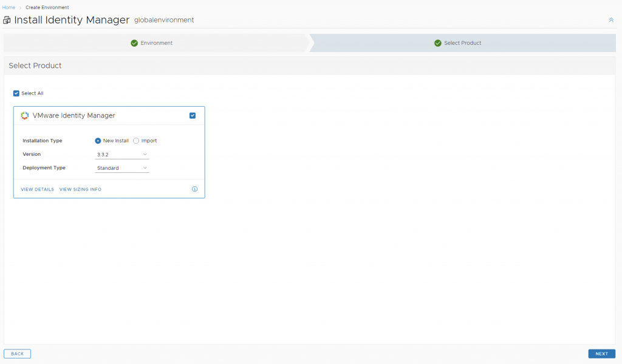Image resolution: width=622 pixels, height=364 pixels.
Task: Navigate to the Home breadcrumb
Action: tap(9, 7)
